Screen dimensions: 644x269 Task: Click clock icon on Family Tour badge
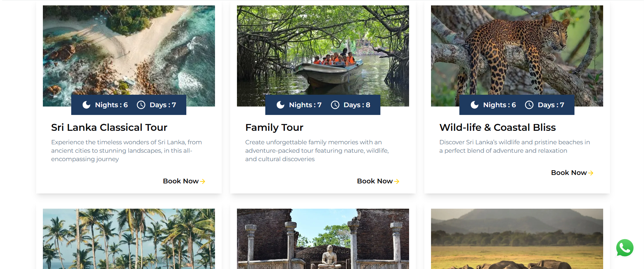tap(335, 105)
